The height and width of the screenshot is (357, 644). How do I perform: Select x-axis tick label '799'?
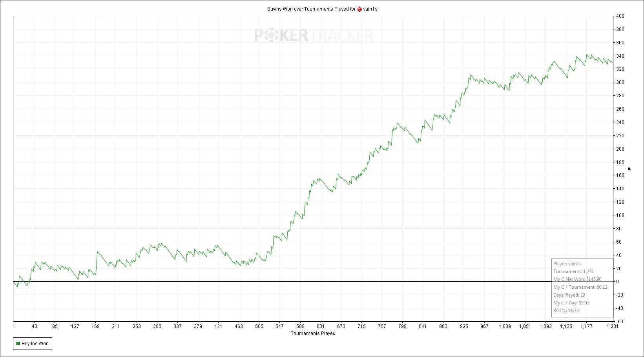click(x=402, y=326)
